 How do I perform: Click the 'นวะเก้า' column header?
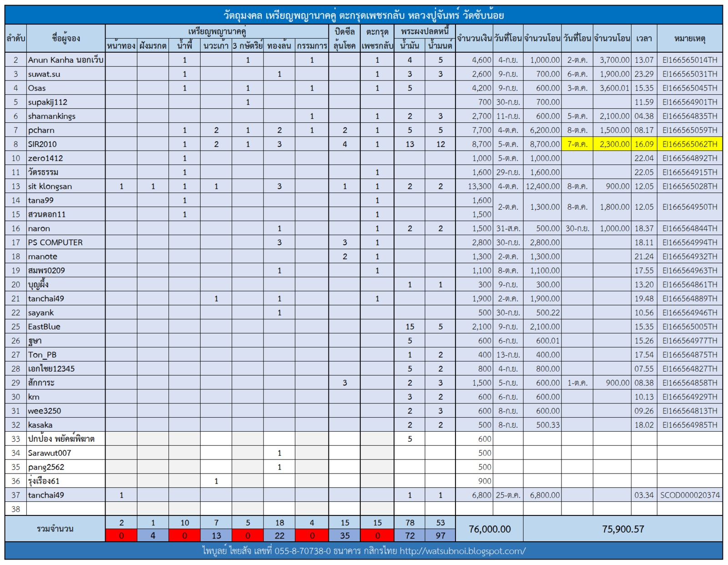point(216,45)
